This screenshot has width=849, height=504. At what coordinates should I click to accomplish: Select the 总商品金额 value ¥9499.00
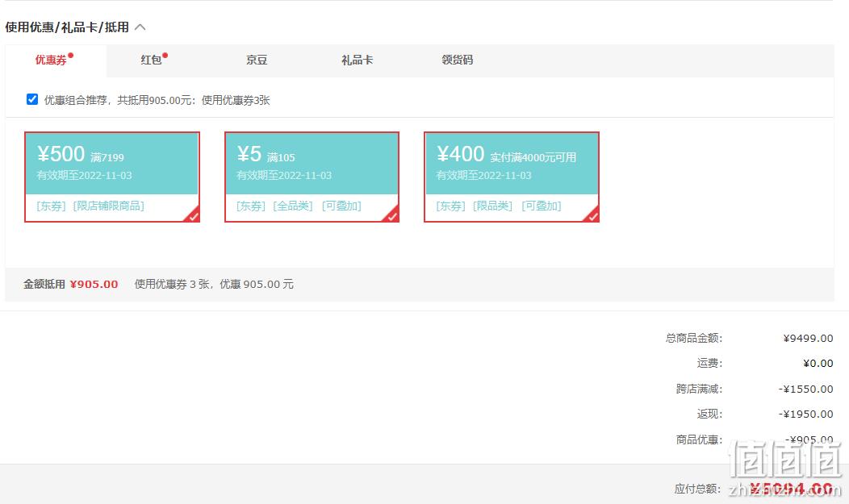pyautogui.click(x=808, y=339)
